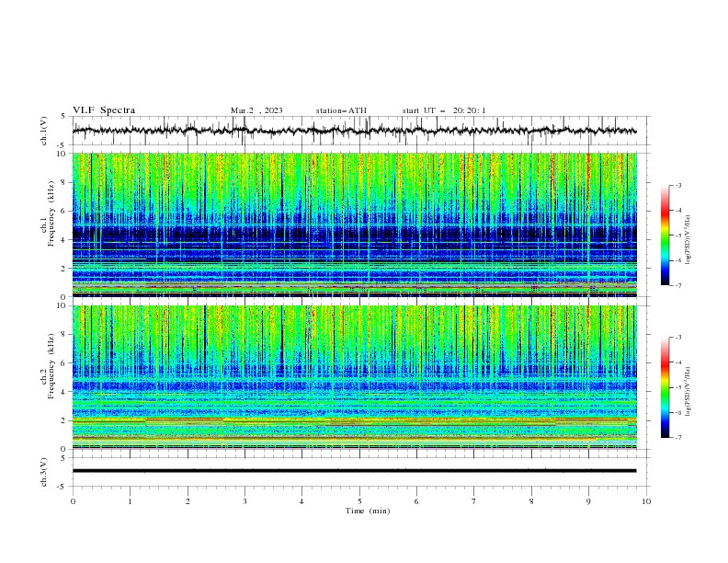
Task: Click the time axis tick label "1"
Action: coord(130,501)
